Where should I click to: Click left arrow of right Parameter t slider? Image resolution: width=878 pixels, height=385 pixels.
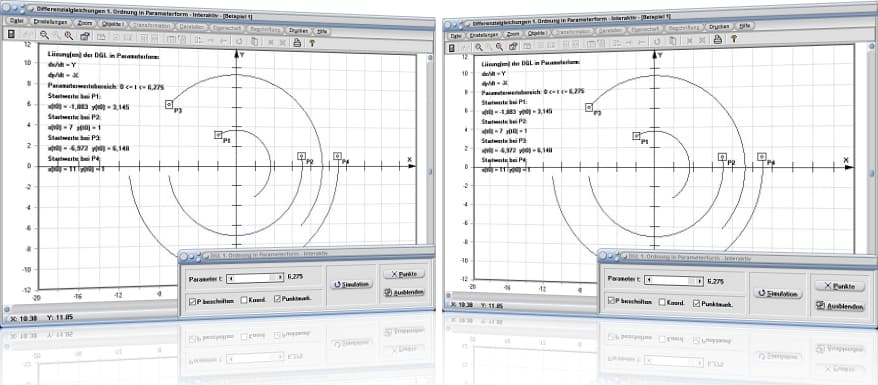click(x=648, y=280)
